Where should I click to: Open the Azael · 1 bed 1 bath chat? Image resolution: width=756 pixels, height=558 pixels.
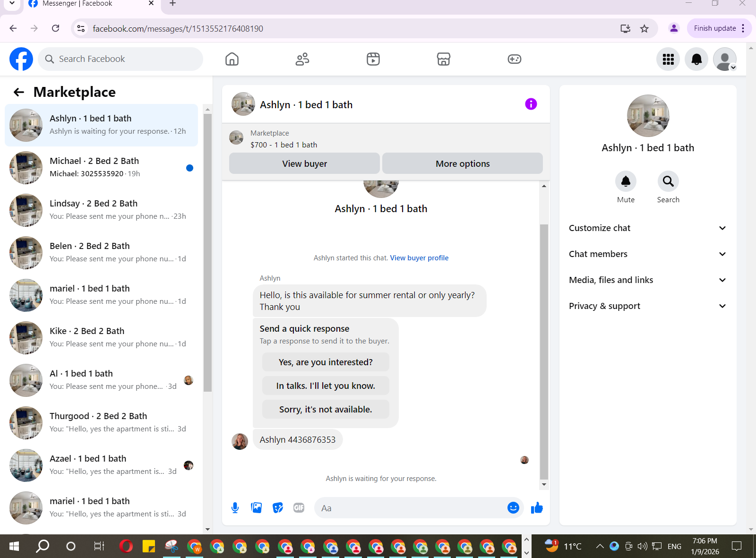point(101,465)
